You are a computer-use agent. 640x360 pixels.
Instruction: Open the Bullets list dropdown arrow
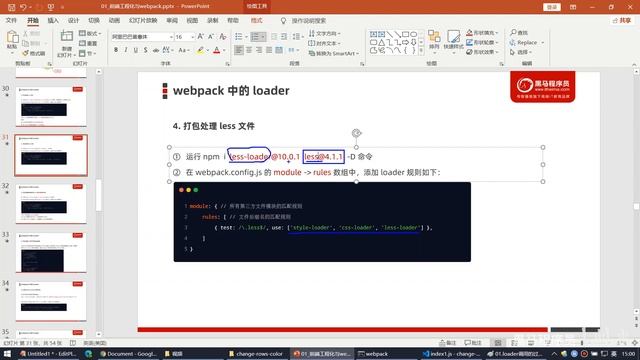246,37
